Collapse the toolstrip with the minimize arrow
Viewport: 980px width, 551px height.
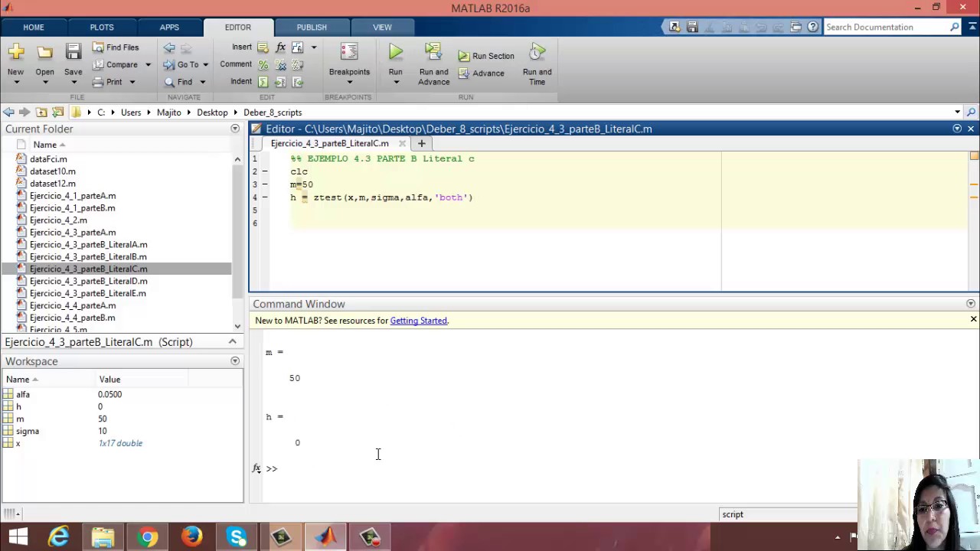pyautogui.click(x=971, y=27)
